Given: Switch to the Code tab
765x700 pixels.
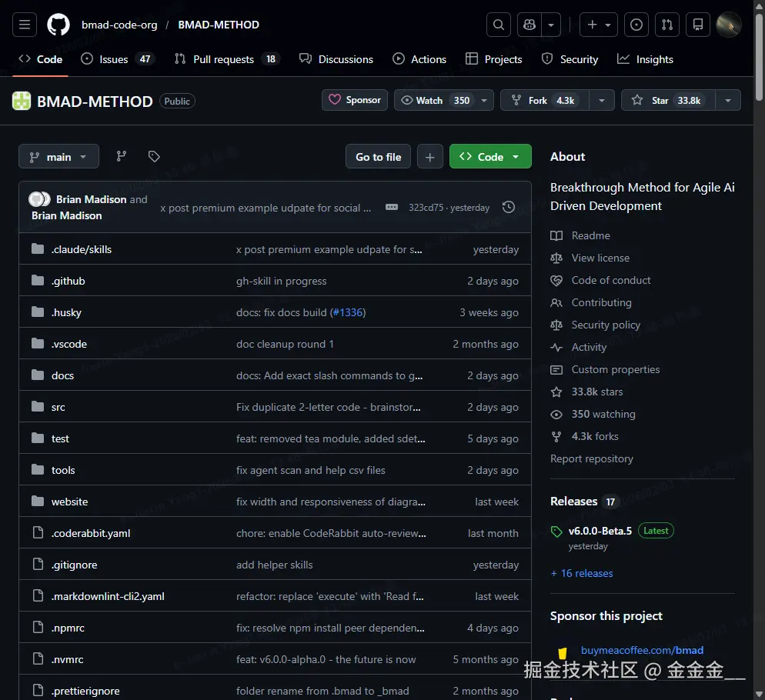Looking at the screenshot, I should 41,59.
